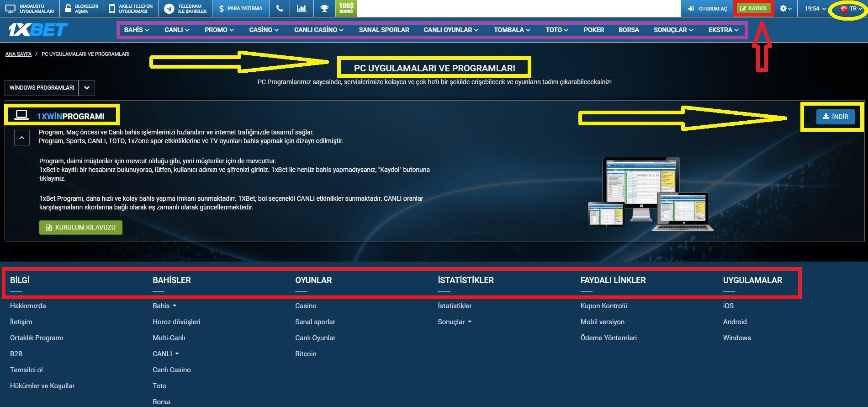The image size is (868, 407).
Task: Open the CANLI menu
Action: [x=177, y=30]
